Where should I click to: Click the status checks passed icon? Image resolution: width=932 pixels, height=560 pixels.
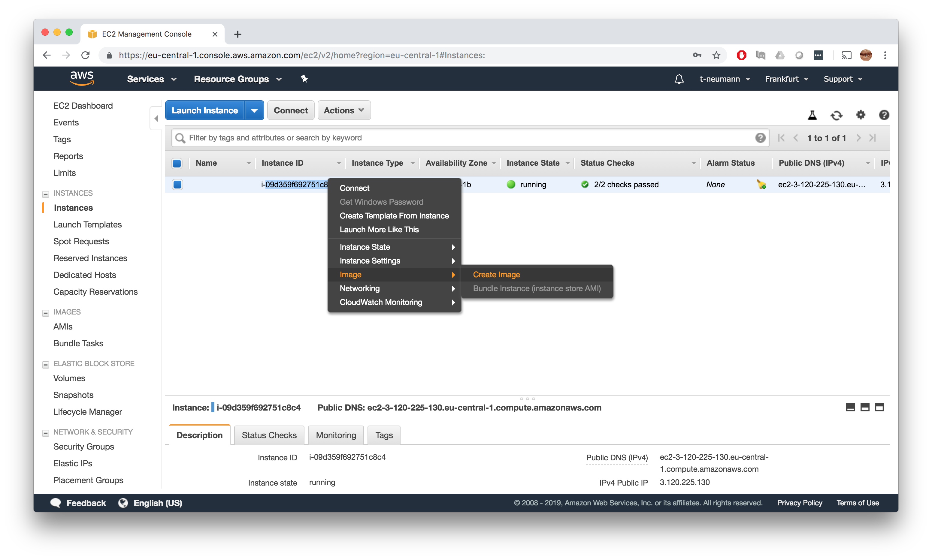[x=585, y=185]
